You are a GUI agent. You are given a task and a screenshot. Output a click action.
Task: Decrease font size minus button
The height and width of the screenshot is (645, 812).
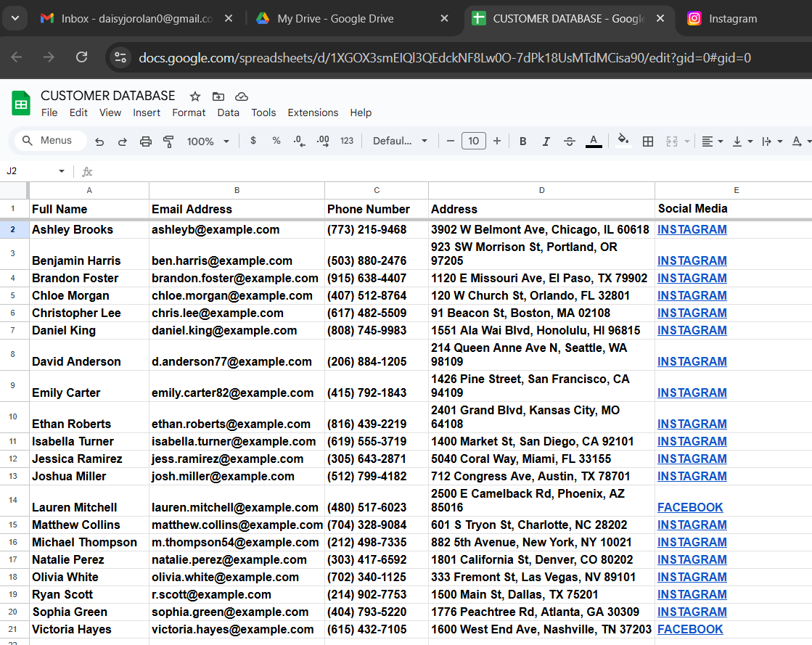pyautogui.click(x=451, y=141)
